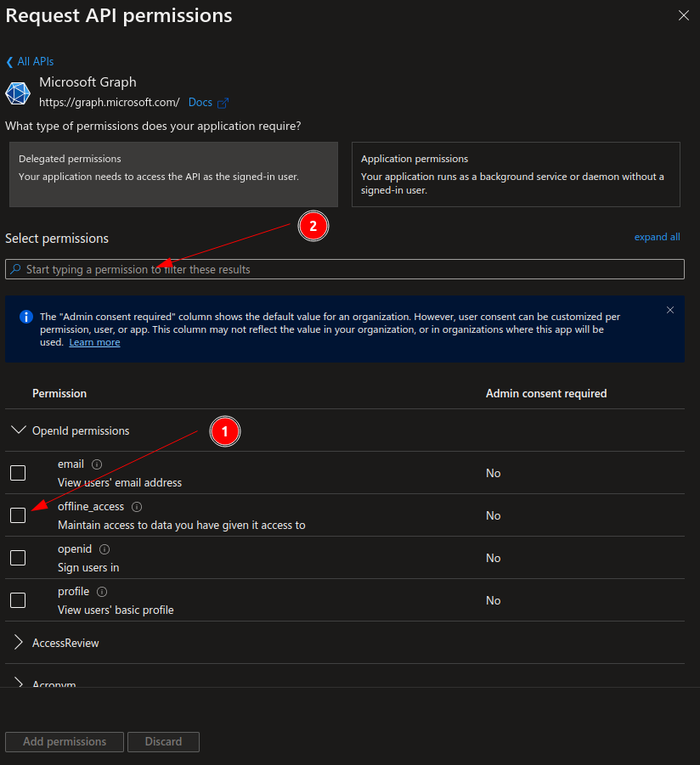Open the Docs link

click(200, 103)
